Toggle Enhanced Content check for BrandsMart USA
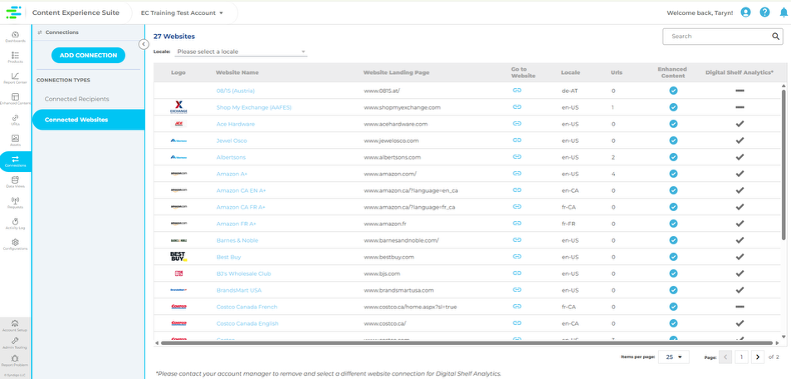This screenshot has width=792, height=380. [x=673, y=290]
